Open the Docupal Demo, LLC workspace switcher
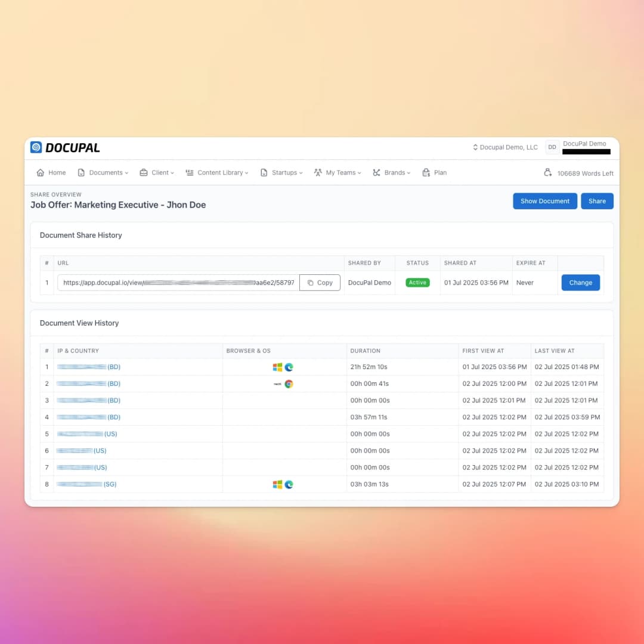The width and height of the screenshot is (644, 644). point(504,147)
